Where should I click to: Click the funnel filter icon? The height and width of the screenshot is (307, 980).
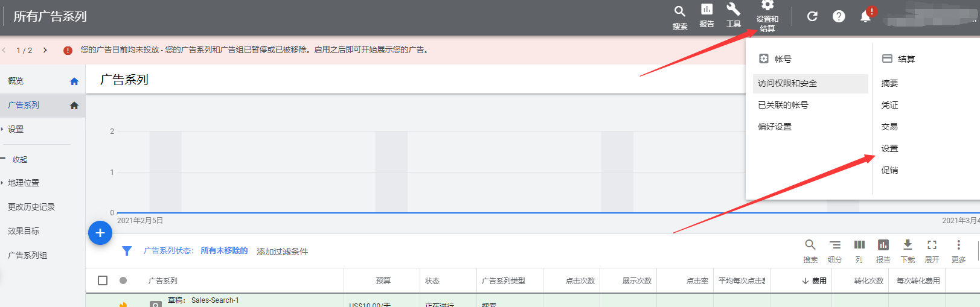127,251
